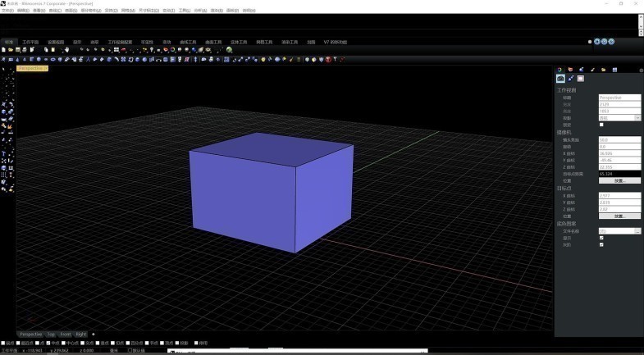Viewport: 644px width, 355px height.
Task: Toggle the 锁定 checkbox in viewport properties
Action: (x=601, y=125)
